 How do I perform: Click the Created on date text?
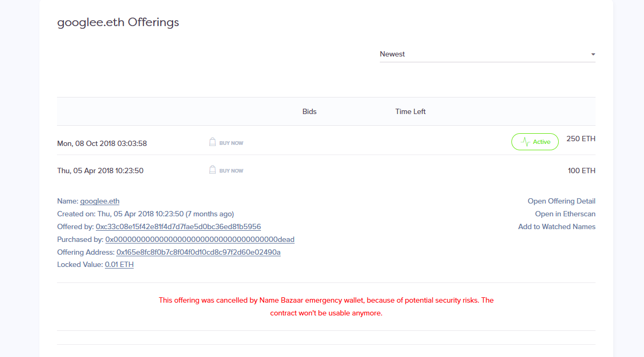pyautogui.click(x=145, y=214)
